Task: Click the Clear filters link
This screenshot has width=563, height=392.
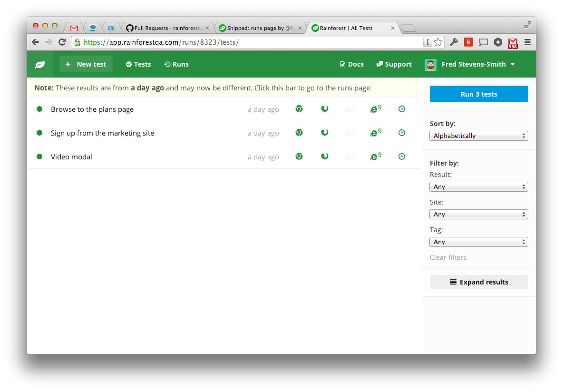Action: click(448, 257)
